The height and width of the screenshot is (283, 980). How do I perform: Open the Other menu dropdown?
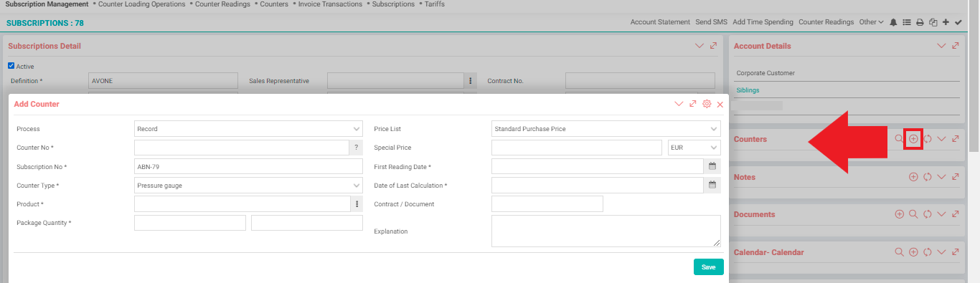click(x=871, y=22)
